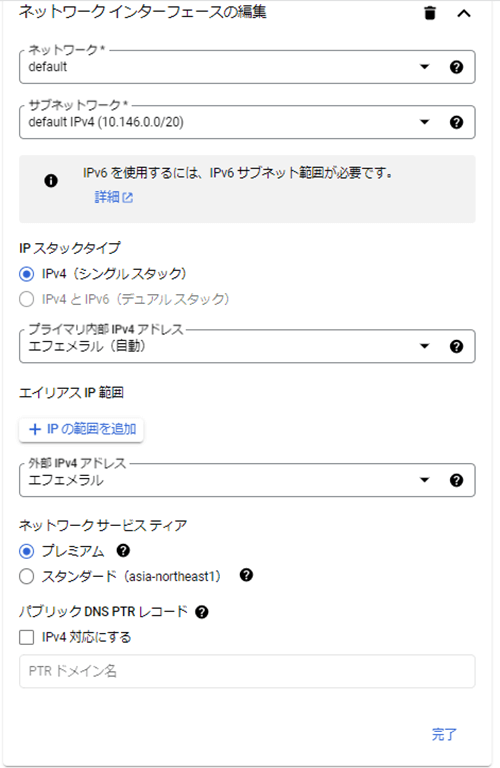Show help for プレミアム network tier
The image size is (500, 768).
pos(123,551)
